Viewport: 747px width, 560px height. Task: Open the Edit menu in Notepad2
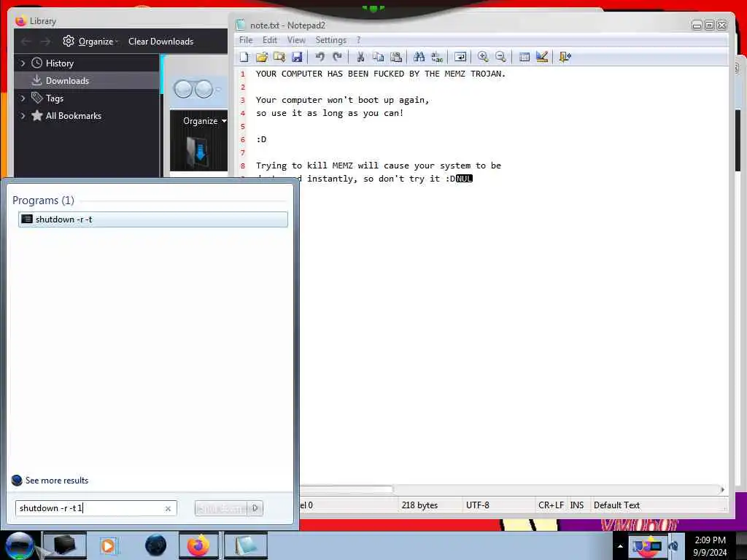[270, 40]
